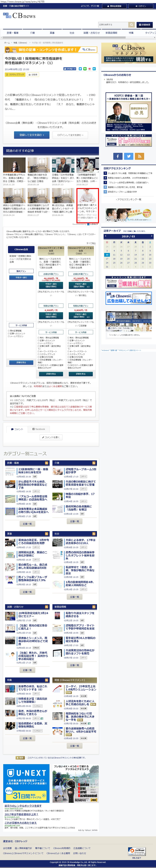
Task: Click 詳細を見る in CBnews会員 column
Action: [21, 363]
